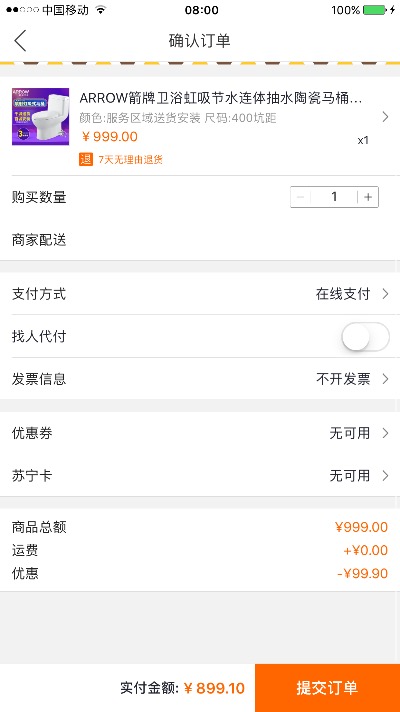Open product details via chevron beside title
The image size is (400, 712).
[x=385, y=117]
